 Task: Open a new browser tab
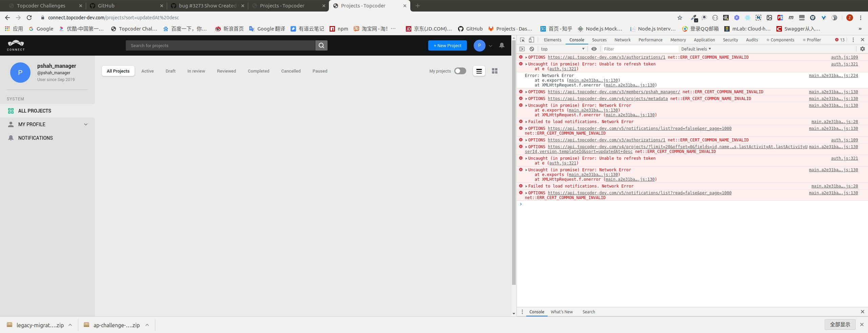click(x=418, y=6)
